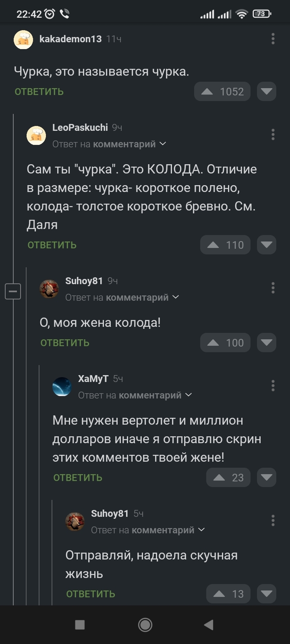Open options menu for LeoPaskuchi's comment
Viewport: 290px width, 644px height.
(273, 134)
